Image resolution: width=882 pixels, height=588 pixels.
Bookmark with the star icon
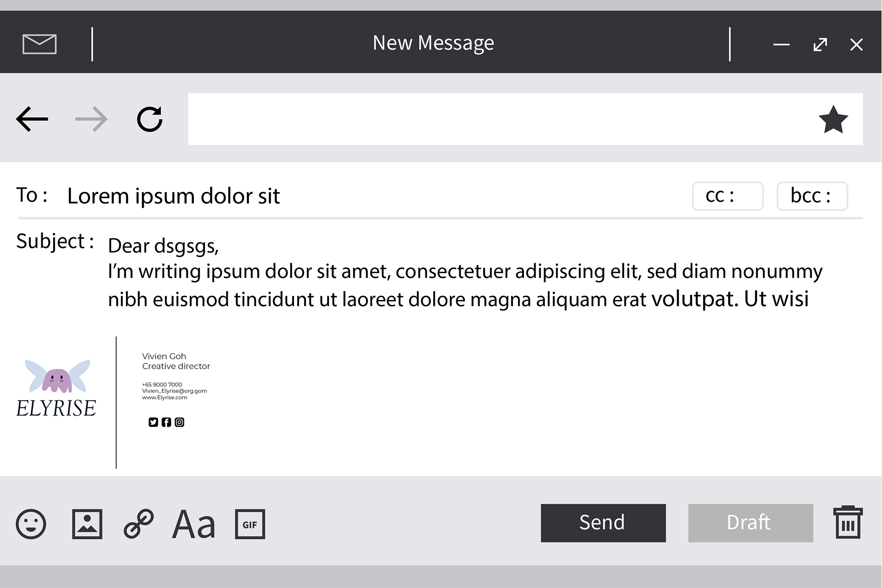pos(833,120)
